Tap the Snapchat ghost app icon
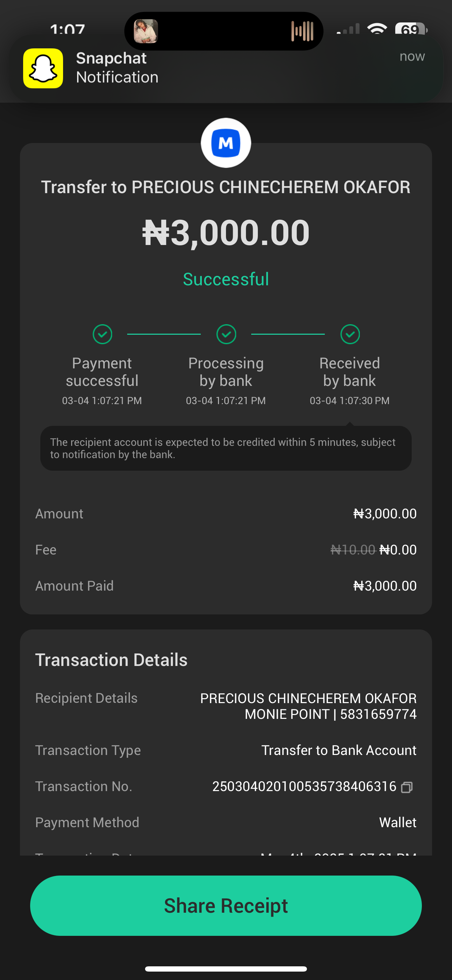 (x=43, y=68)
